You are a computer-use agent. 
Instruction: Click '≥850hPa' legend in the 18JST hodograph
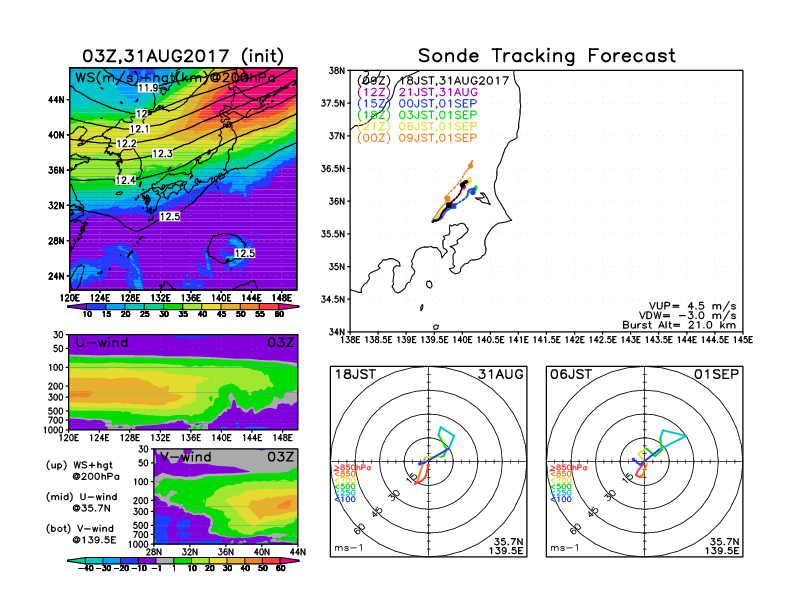[352, 468]
